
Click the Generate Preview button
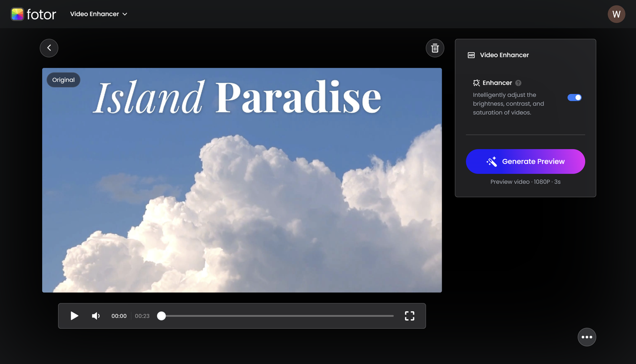[525, 161]
